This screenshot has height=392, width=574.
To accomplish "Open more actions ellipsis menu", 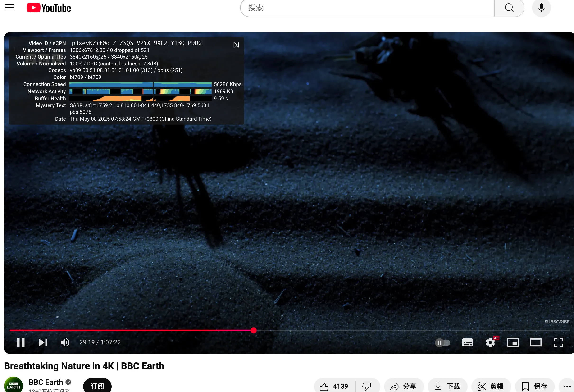I will pos(567,386).
